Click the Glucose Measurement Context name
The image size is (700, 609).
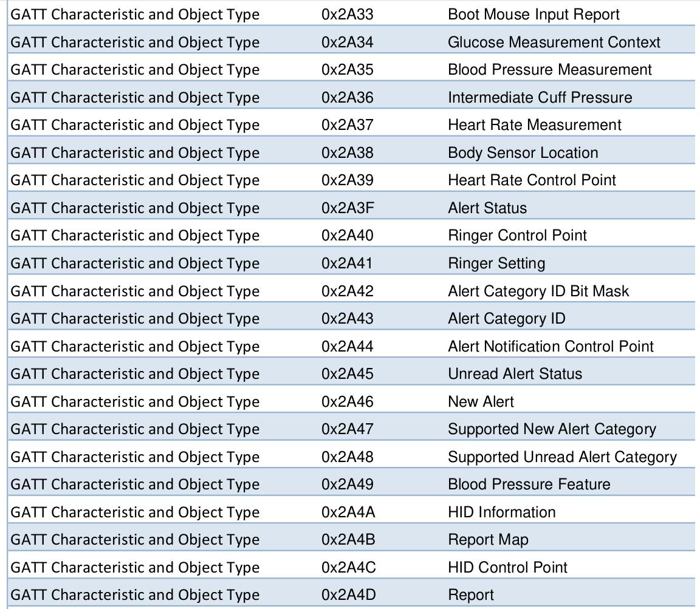(554, 43)
